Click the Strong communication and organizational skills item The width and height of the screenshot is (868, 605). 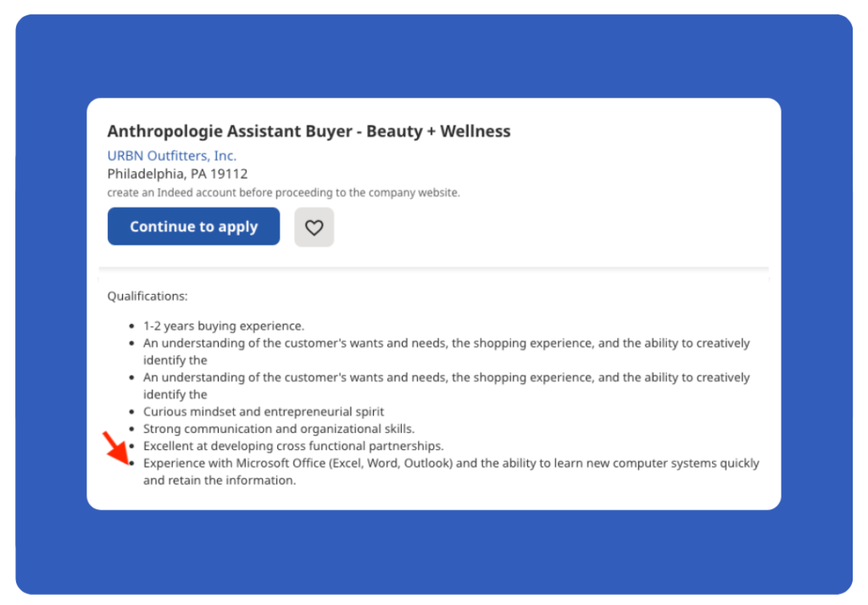279,429
